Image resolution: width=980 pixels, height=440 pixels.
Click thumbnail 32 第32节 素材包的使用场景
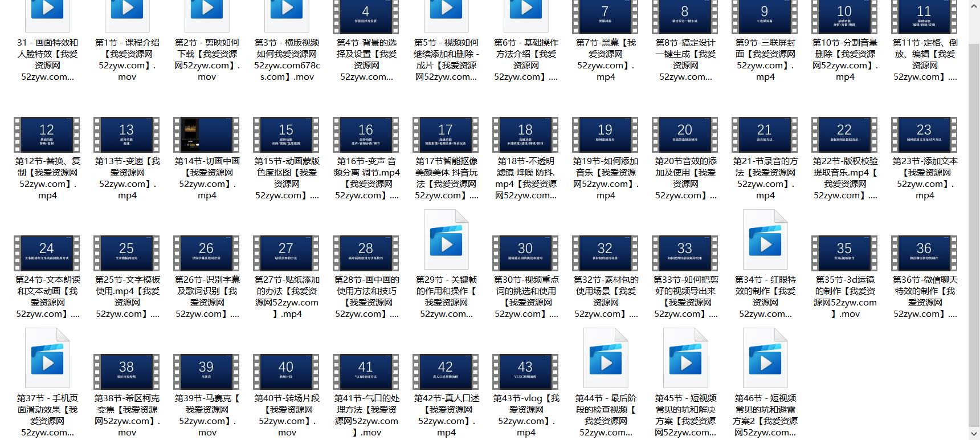click(x=605, y=254)
